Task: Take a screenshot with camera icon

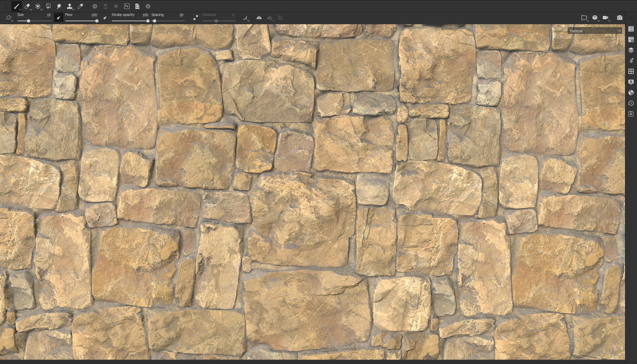Action: (619, 18)
